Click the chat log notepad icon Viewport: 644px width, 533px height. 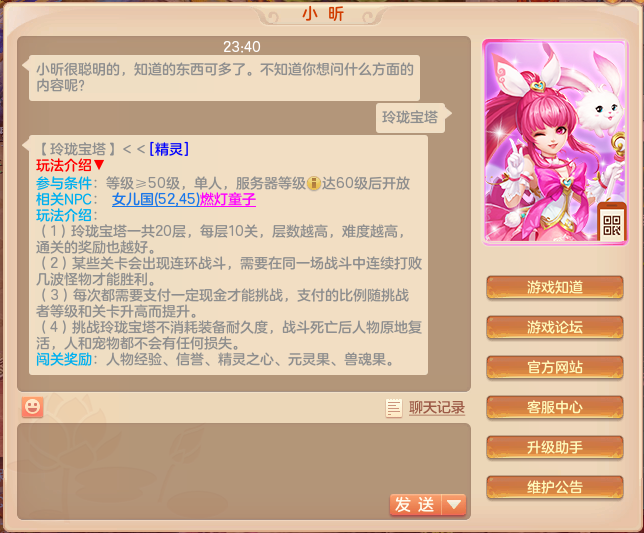(x=394, y=408)
